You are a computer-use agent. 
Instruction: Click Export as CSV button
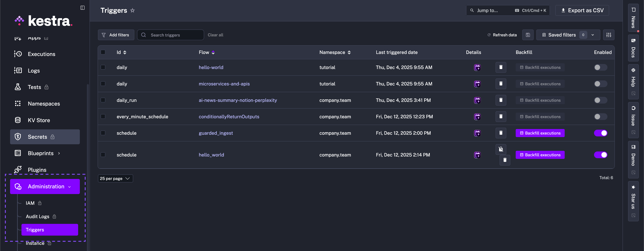[582, 11]
